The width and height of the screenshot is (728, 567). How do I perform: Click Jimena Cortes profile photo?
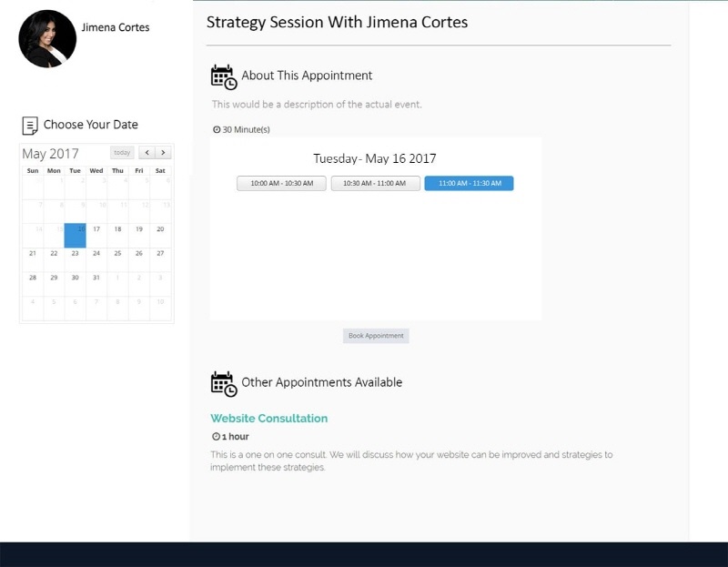click(x=47, y=38)
